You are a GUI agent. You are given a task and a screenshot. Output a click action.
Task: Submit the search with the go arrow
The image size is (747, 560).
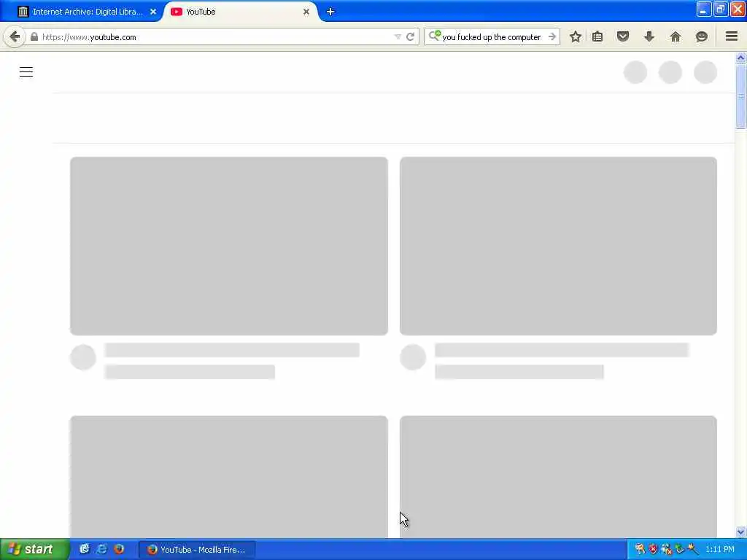click(x=551, y=36)
